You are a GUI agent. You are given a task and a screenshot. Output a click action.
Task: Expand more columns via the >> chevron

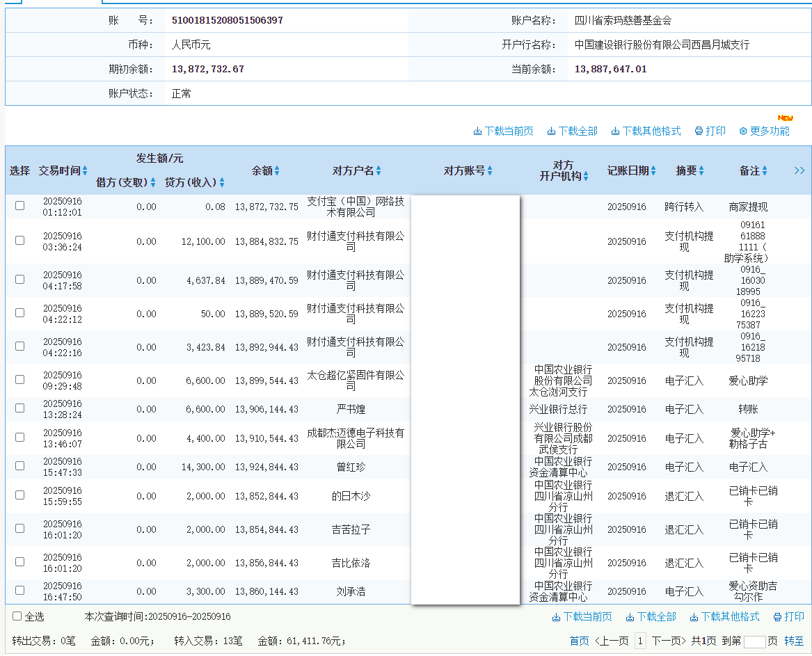pos(799,170)
